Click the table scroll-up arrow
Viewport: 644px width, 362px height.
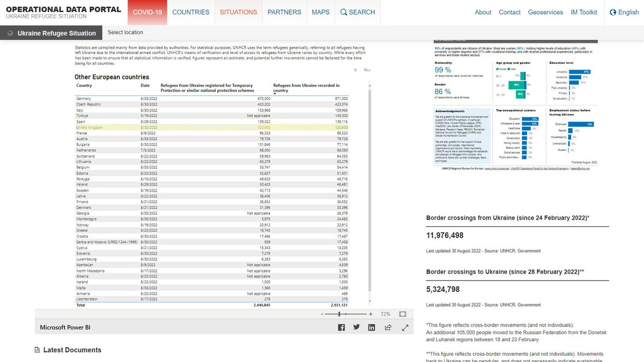pyautogui.click(x=370, y=85)
